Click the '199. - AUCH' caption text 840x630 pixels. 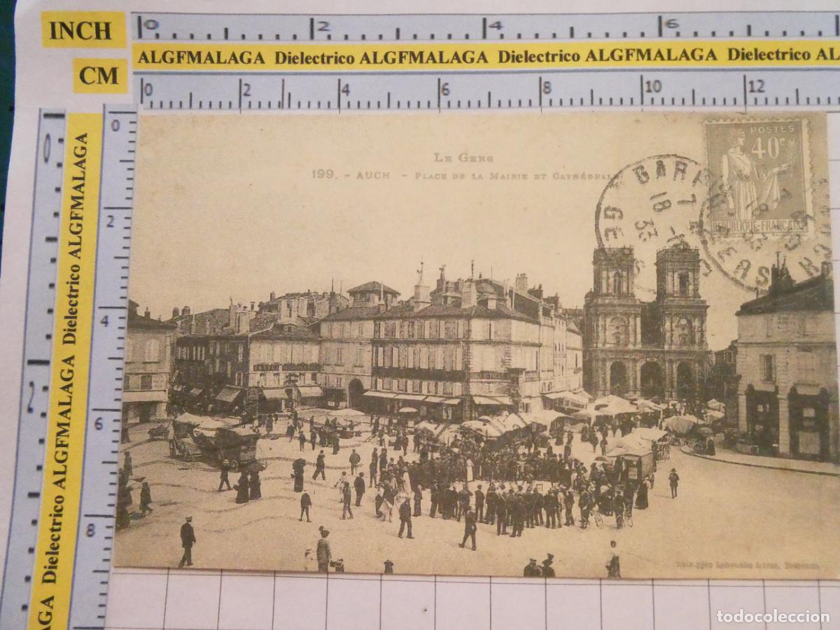(x=350, y=175)
